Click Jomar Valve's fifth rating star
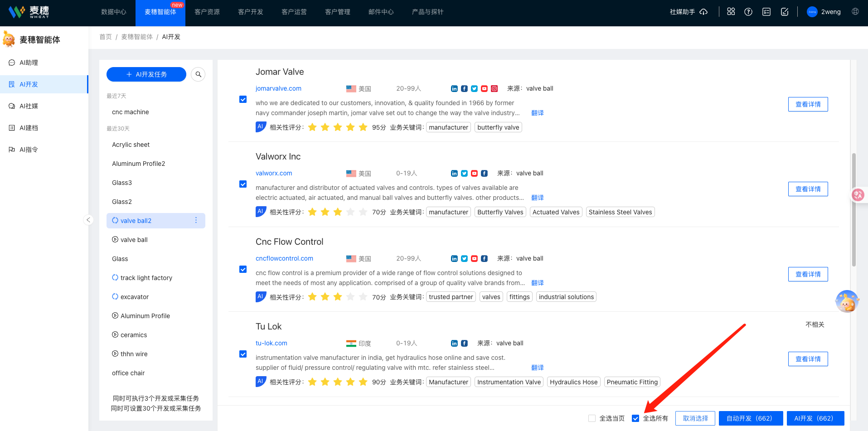This screenshot has height=431, width=868. click(363, 127)
